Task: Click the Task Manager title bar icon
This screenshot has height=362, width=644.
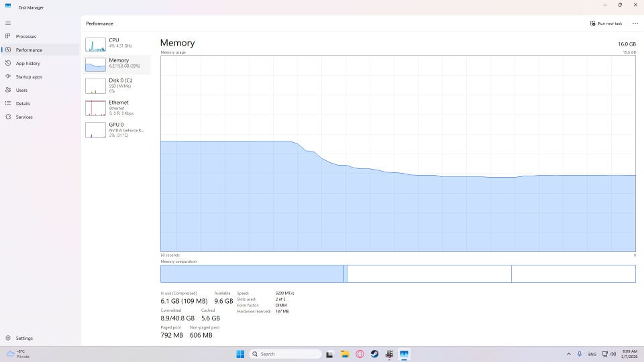Action: point(8,6)
